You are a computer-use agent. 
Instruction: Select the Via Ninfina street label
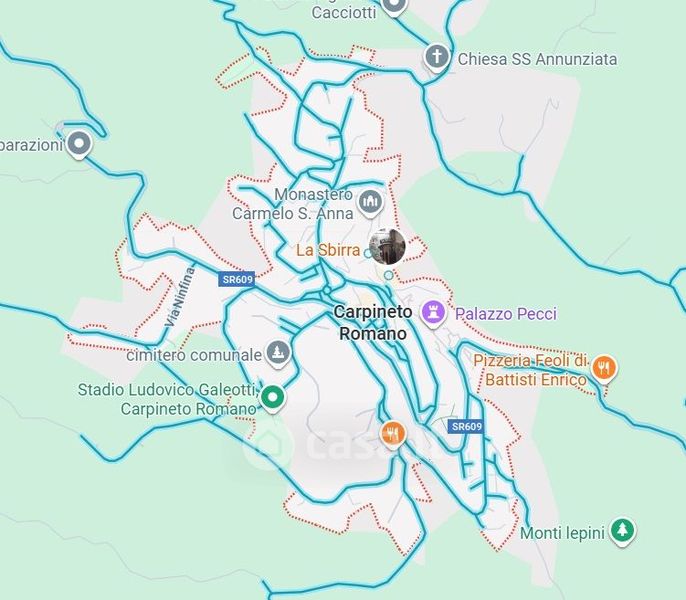180,297
